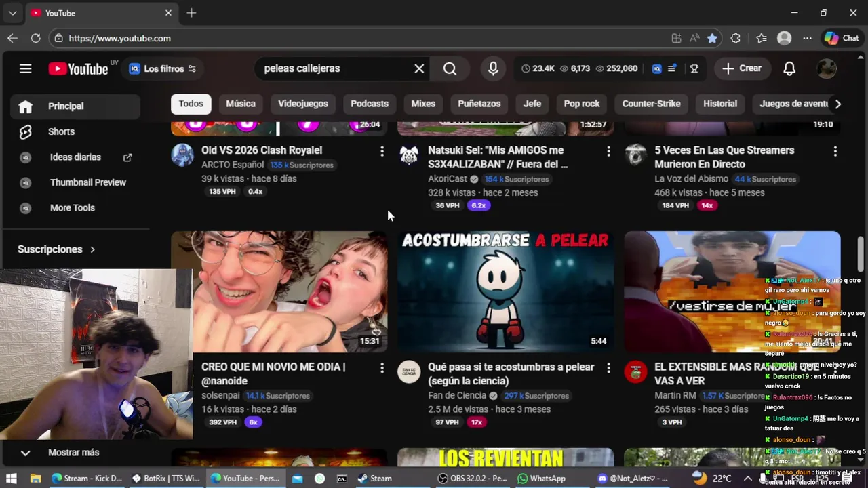Screen dimensions: 868x488
Task: Select the Counter-Strike filter chip
Action: pos(651,104)
